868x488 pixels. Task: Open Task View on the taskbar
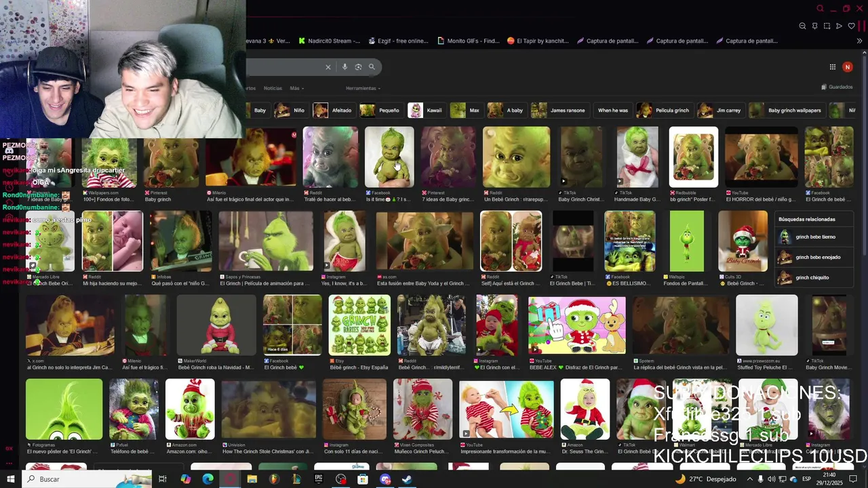pyautogui.click(x=163, y=479)
